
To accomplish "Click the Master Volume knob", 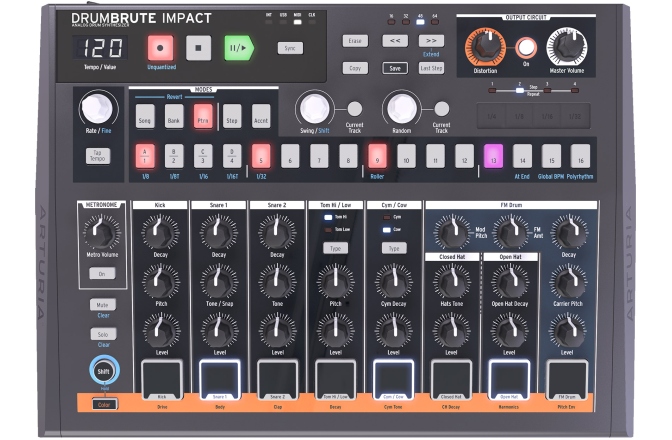I will (567, 47).
